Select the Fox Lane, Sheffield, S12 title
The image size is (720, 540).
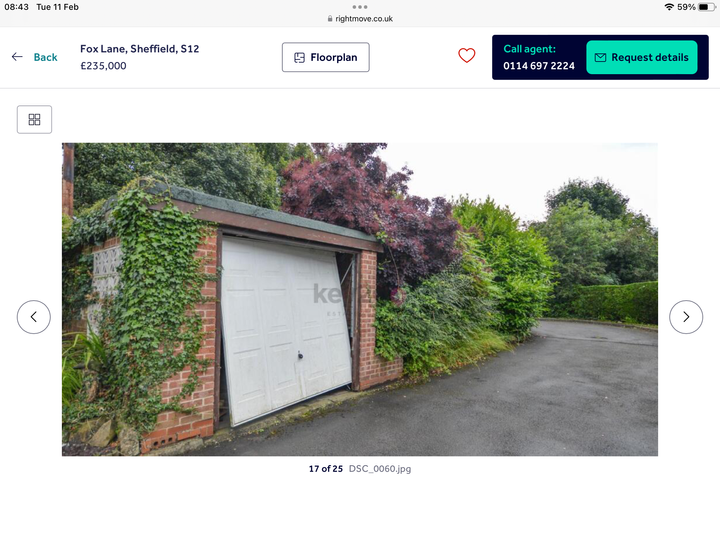(x=140, y=49)
